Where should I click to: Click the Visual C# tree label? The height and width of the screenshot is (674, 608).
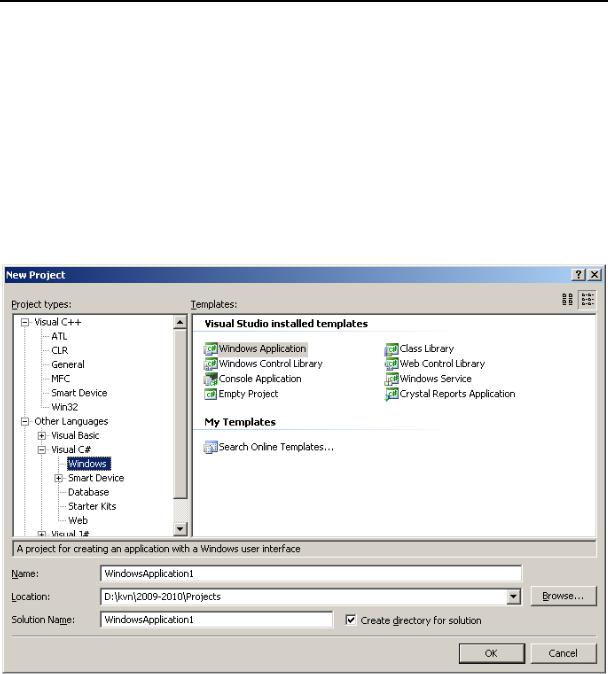click(71, 450)
